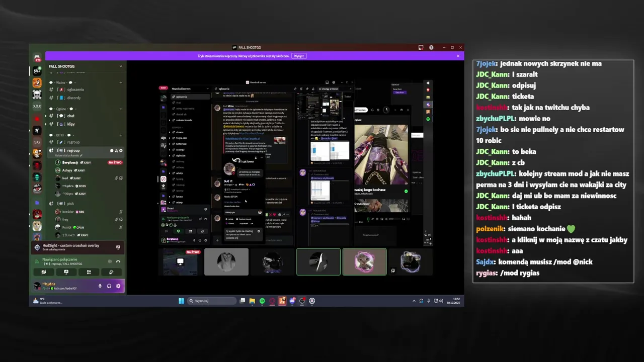This screenshot has height=362, width=644.
Task: Open Discord inbox icon in title bar
Action: (x=421, y=47)
